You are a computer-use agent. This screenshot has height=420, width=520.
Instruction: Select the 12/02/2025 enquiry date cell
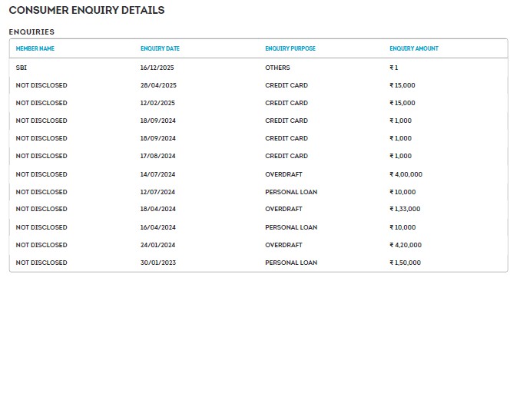coord(157,103)
